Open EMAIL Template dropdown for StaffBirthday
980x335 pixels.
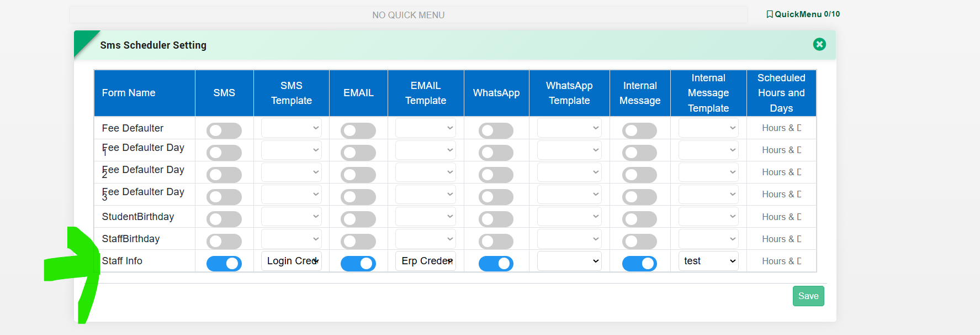coord(426,239)
